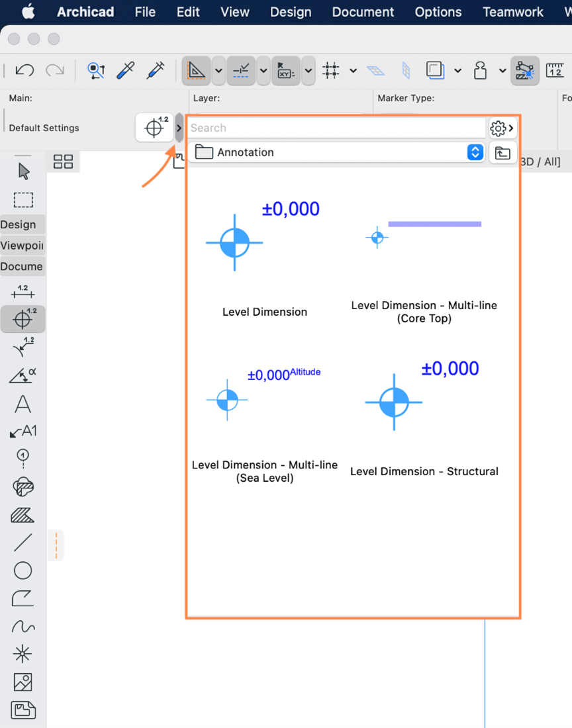Expand the Guide Lines options chevron

218,71
